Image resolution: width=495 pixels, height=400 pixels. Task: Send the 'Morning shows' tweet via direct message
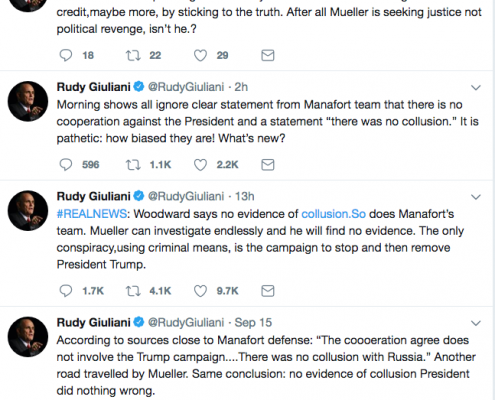268,165
